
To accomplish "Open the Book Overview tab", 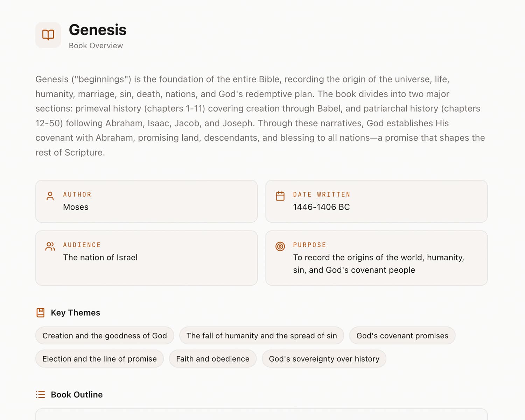I will point(96,45).
